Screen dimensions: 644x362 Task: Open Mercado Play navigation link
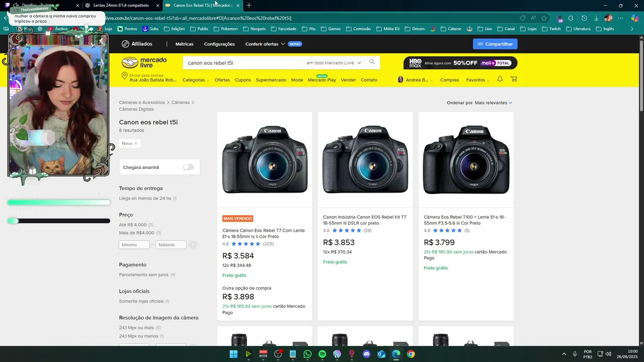click(x=322, y=80)
